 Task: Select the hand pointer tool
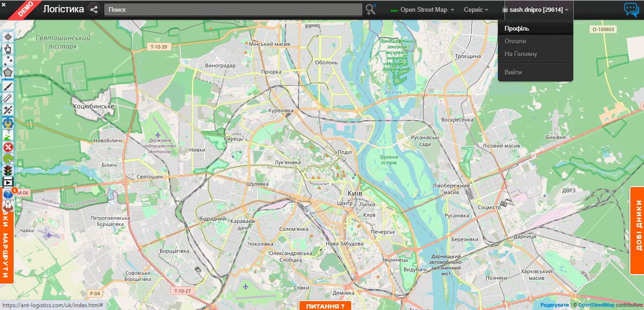[x=8, y=49]
